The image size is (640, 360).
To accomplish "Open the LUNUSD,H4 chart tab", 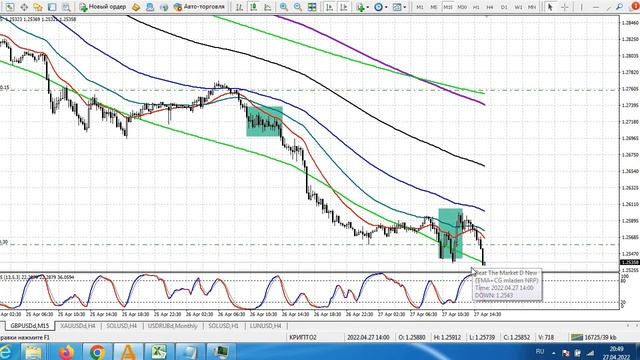I will (x=265, y=326).
